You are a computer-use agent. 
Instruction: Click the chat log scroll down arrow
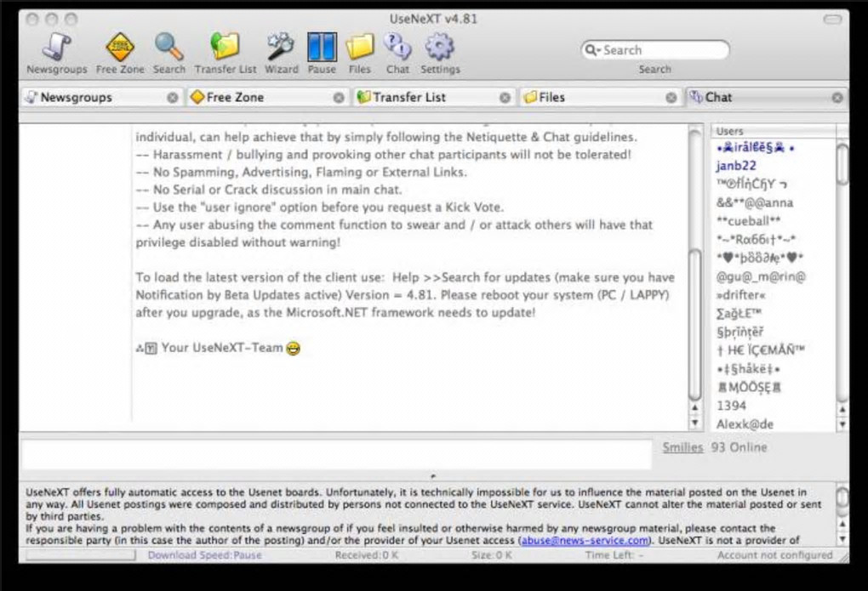(695, 423)
